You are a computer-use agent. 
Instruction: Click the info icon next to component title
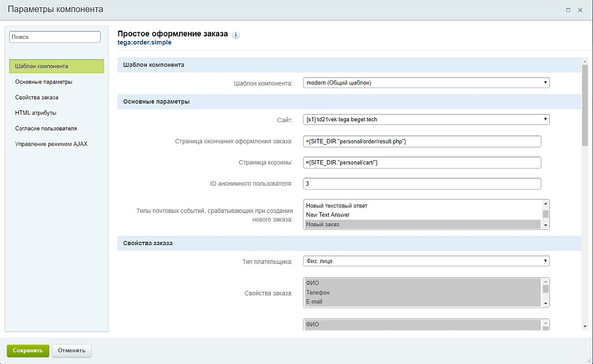(235, 35)
